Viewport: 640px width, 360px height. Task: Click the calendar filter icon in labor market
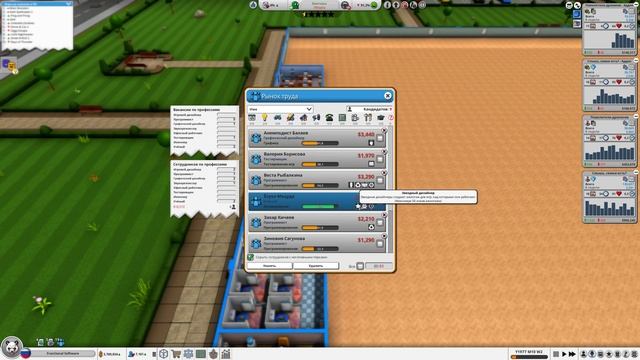[x=252, y=118]
